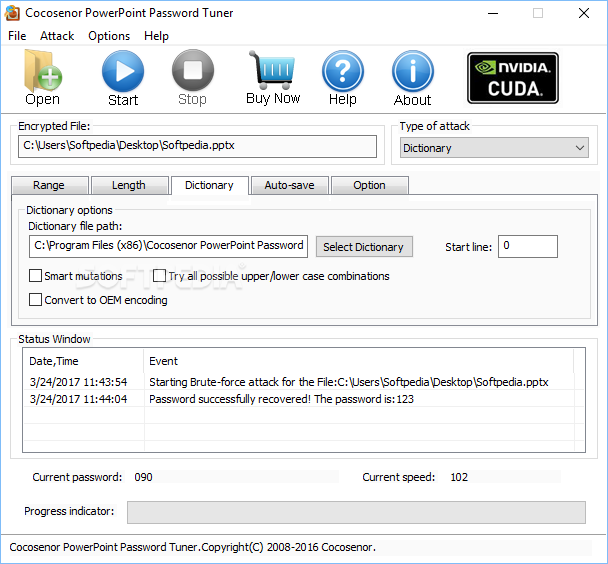
Task: Switch to the Auto-save tab
Action: 290,185
